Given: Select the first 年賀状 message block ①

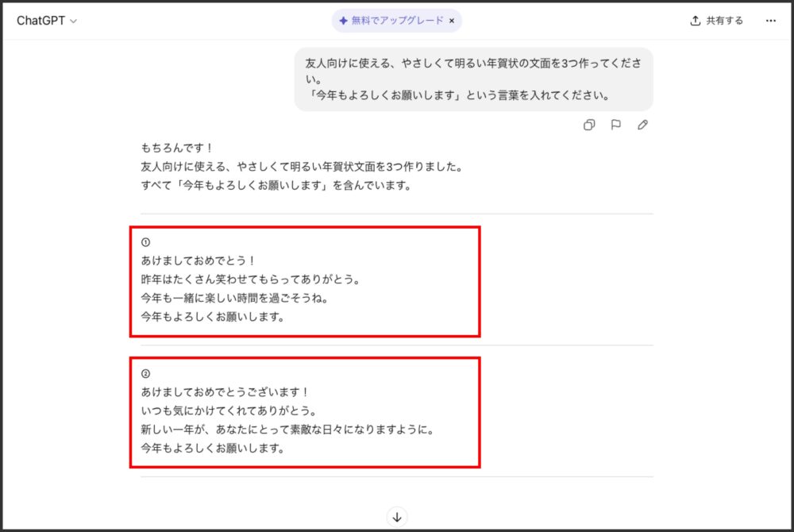Looking at the screenshot, I should [x=305, y=280].
